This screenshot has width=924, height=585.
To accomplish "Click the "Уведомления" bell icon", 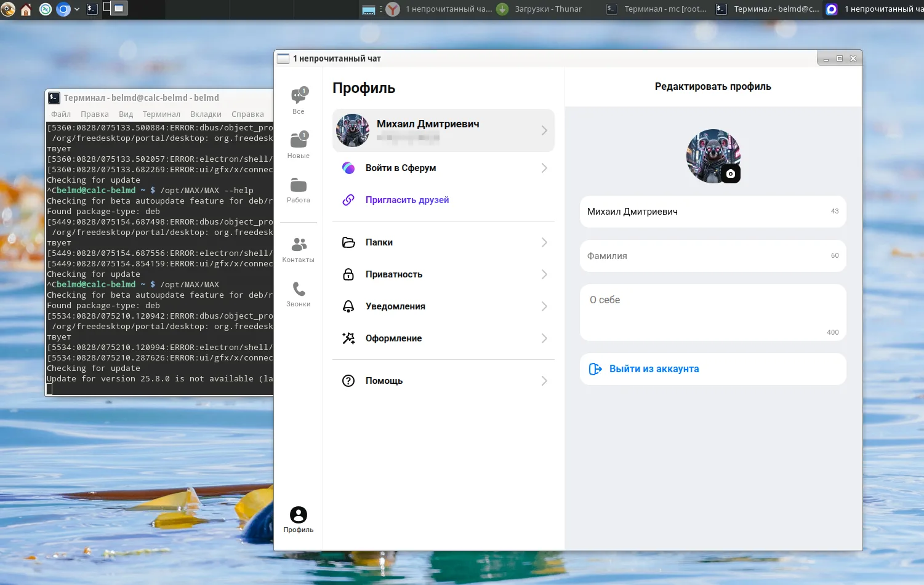I will pos(348,306).
